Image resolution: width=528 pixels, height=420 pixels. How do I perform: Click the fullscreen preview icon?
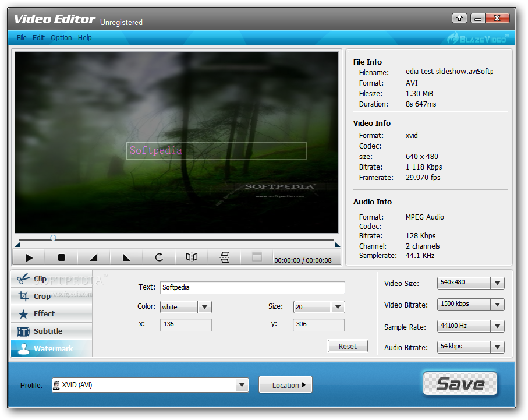click(x=257, y=257)
